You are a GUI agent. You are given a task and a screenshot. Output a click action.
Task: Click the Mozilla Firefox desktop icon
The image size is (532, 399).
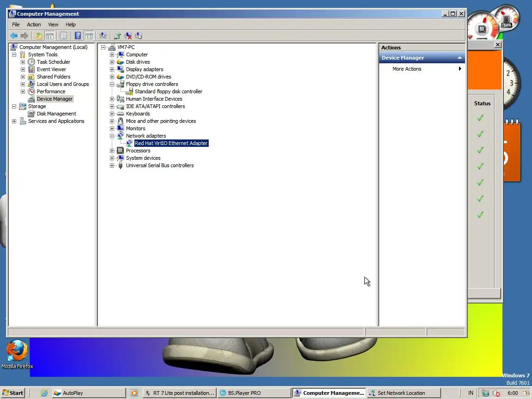pos(17,354)
